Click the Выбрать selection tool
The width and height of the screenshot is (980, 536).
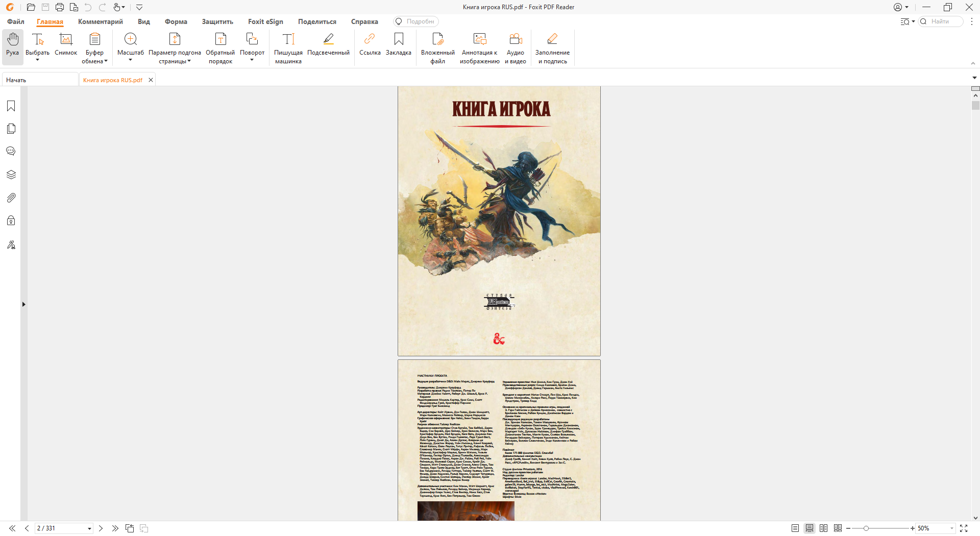(37, 47)
